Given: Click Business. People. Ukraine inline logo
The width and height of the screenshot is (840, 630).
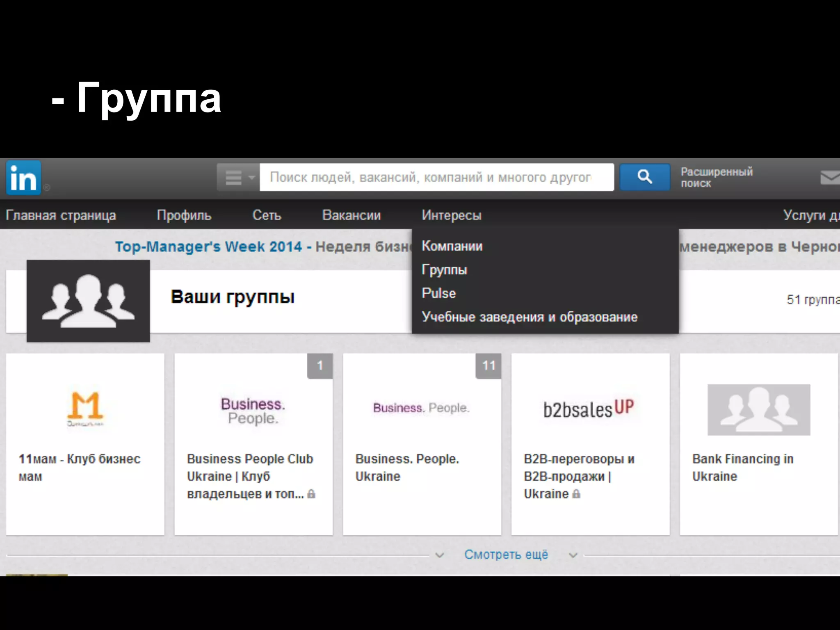Looking at the screenshot, I should click(x=421, y=408).
